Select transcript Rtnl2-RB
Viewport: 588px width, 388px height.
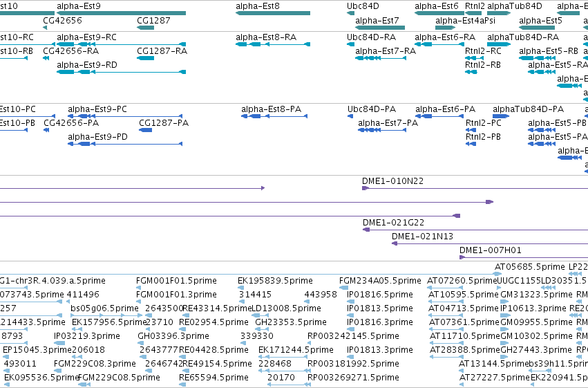[482, 65]
